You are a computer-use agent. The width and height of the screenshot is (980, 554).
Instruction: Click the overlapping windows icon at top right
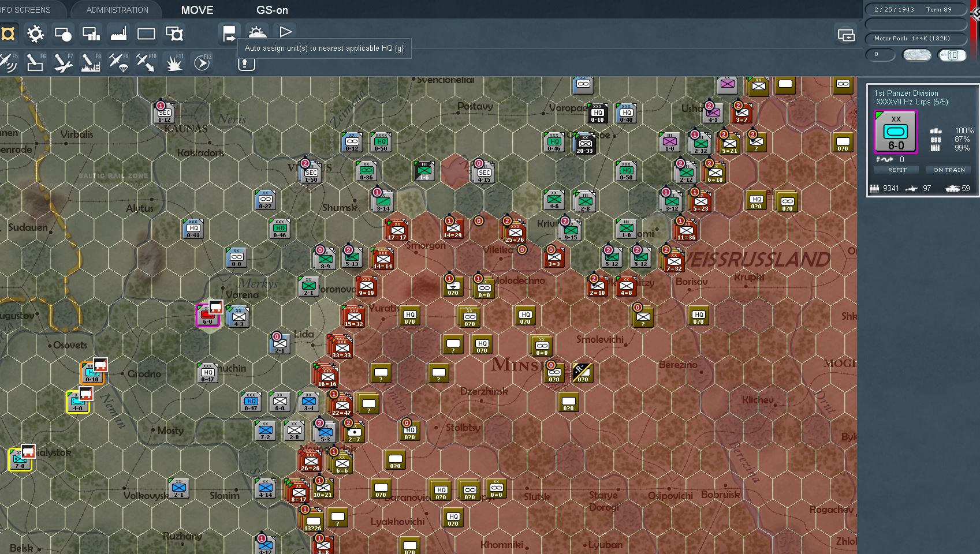(x=846, y=35)
